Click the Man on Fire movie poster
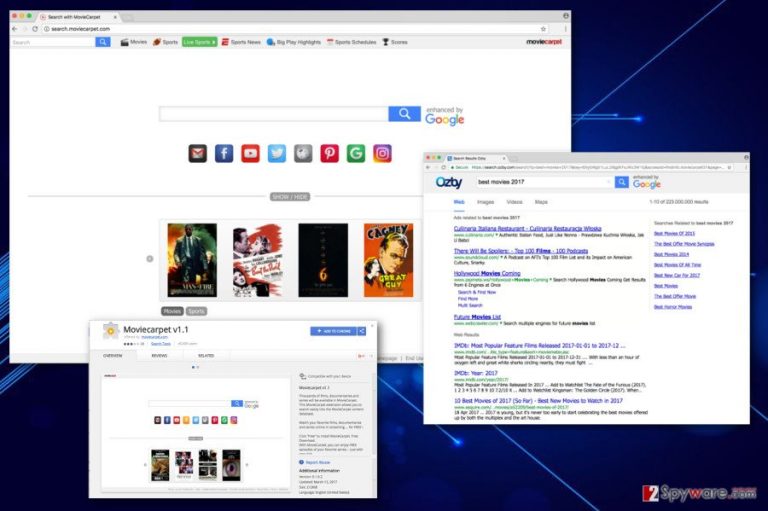 192,260
